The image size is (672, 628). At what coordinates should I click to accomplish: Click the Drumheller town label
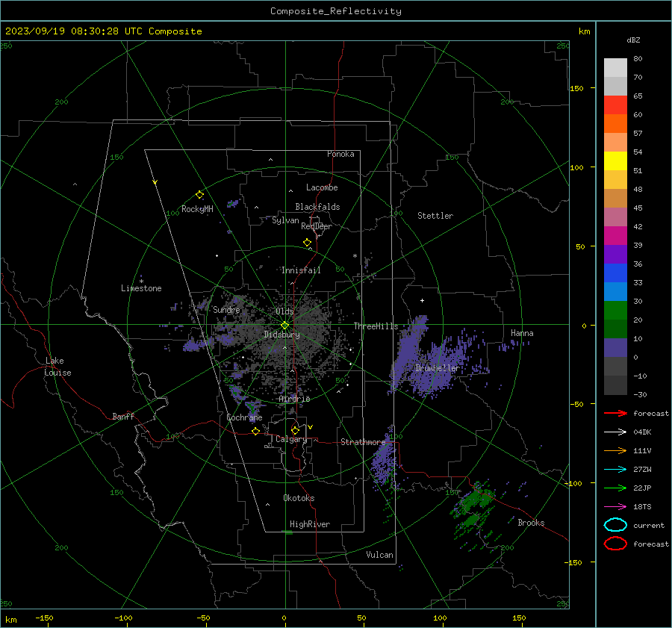pyautogui.click(x=437, y=368)
